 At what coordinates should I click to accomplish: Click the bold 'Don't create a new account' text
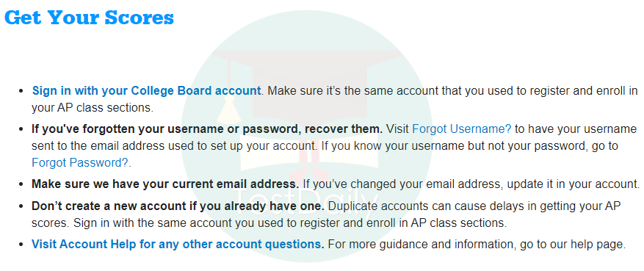pyautogui.click(x=178, y=206)
